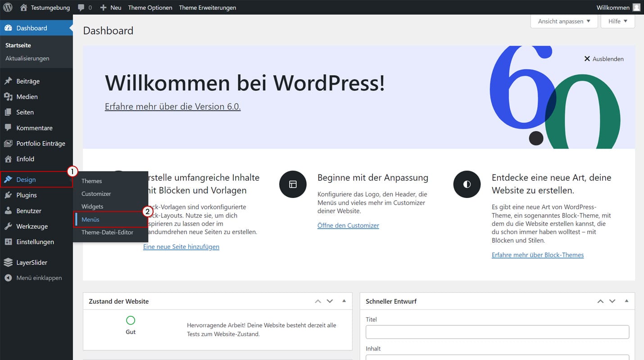Select Widgets in the Design submenu

[92, 206]
